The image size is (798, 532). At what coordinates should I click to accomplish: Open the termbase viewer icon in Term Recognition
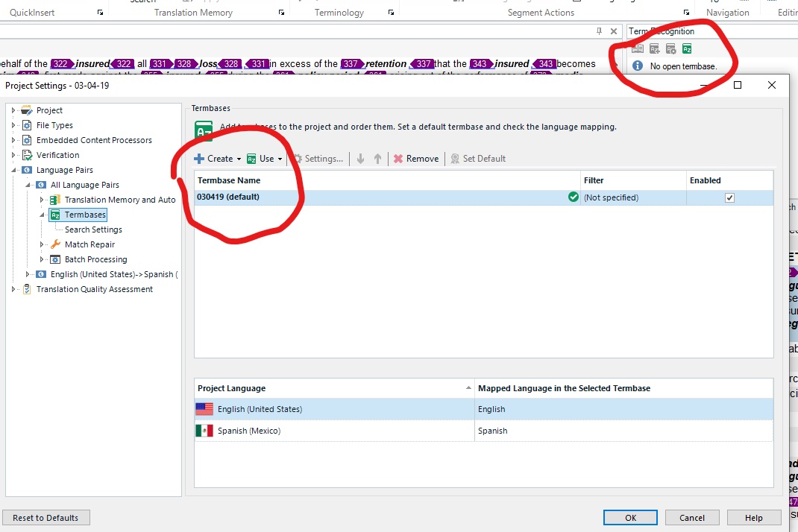(x=637, y=48)
